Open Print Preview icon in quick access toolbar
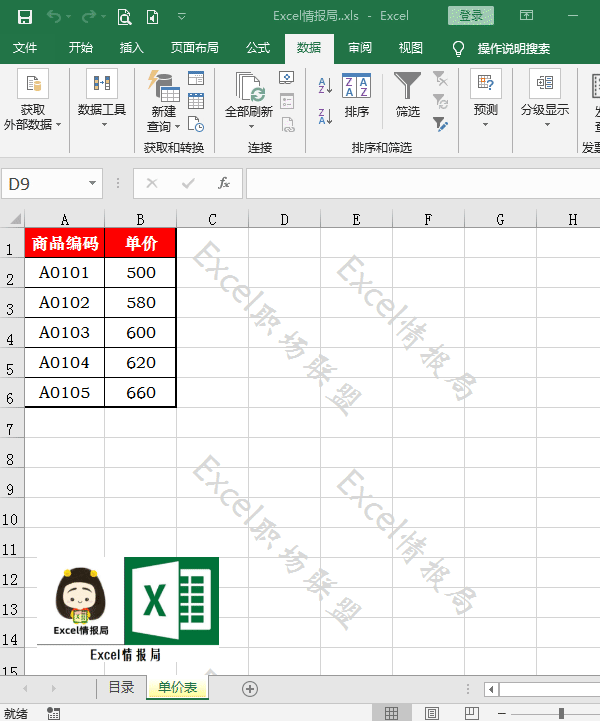The image size is (600, 721). click(x=124, y=17)
